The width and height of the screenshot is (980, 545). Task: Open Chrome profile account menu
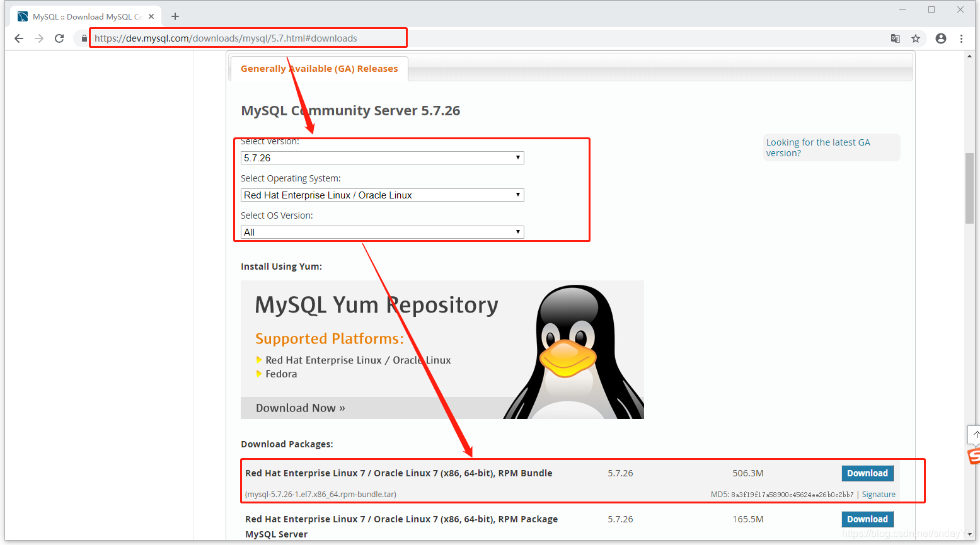(x=941, y=38)
